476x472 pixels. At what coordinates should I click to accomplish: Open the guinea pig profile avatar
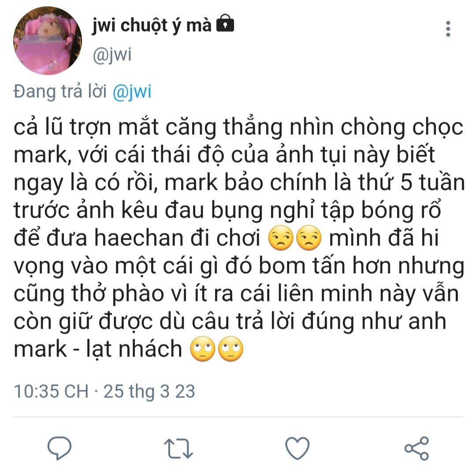[47, 41]
